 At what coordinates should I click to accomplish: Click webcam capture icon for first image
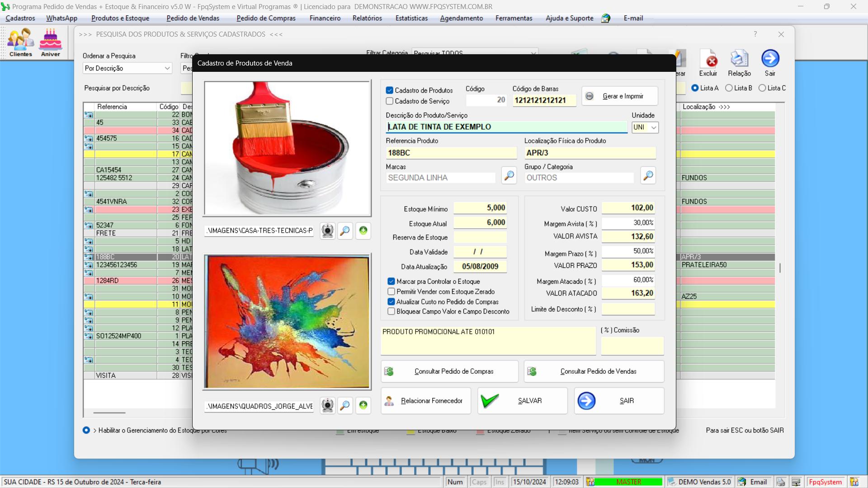[327, 231]
